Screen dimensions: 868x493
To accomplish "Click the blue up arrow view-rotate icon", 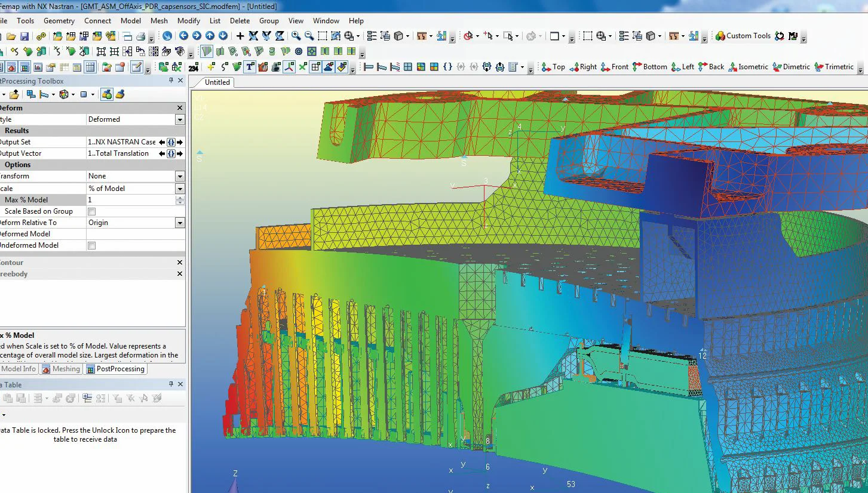I will tap(210, 36).
